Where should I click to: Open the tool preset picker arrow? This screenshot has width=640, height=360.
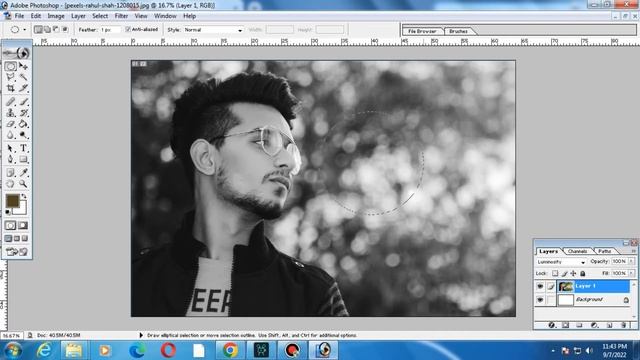24,30
